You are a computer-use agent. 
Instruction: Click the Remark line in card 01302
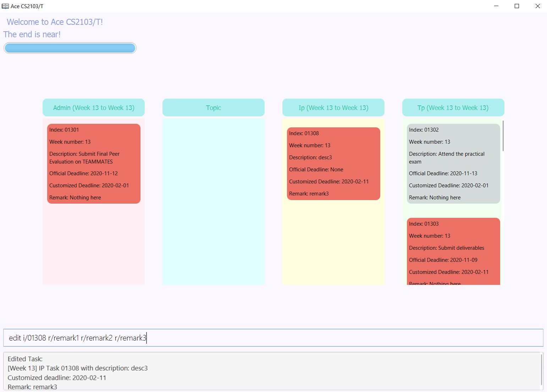[x=435, y=198]
